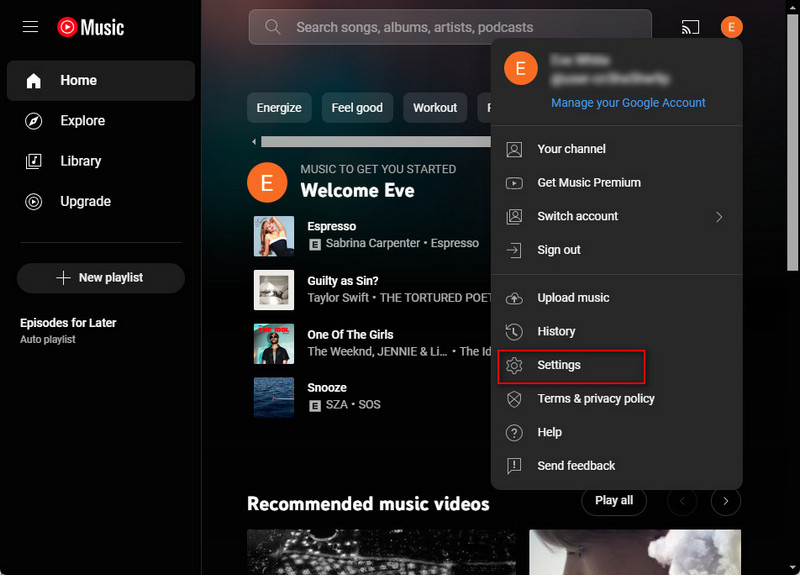
Task: Click the Your channel person icon
Action: pos(514,149)
